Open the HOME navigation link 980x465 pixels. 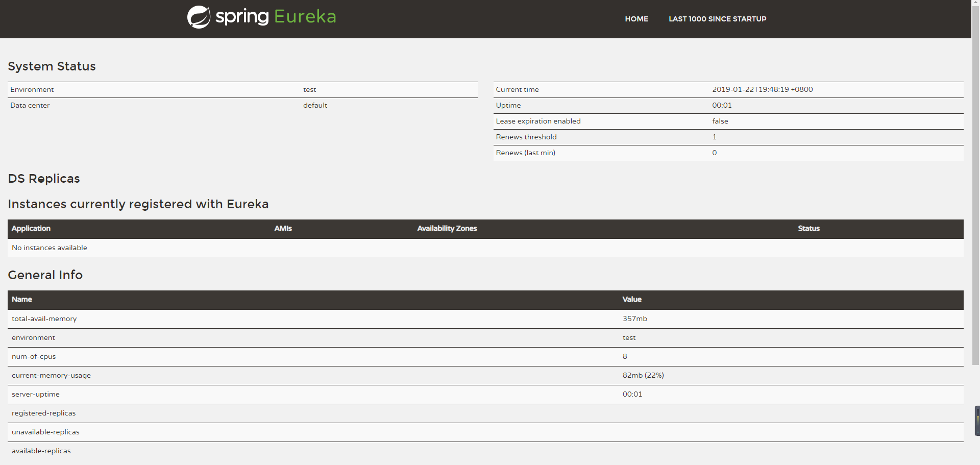pyautogui.click(x=636, y=19)
